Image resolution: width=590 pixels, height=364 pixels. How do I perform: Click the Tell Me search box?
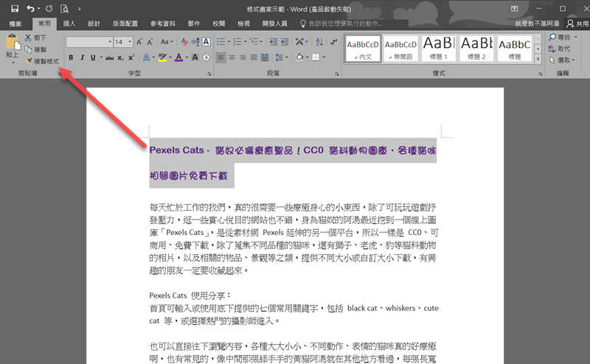[354, 24]
